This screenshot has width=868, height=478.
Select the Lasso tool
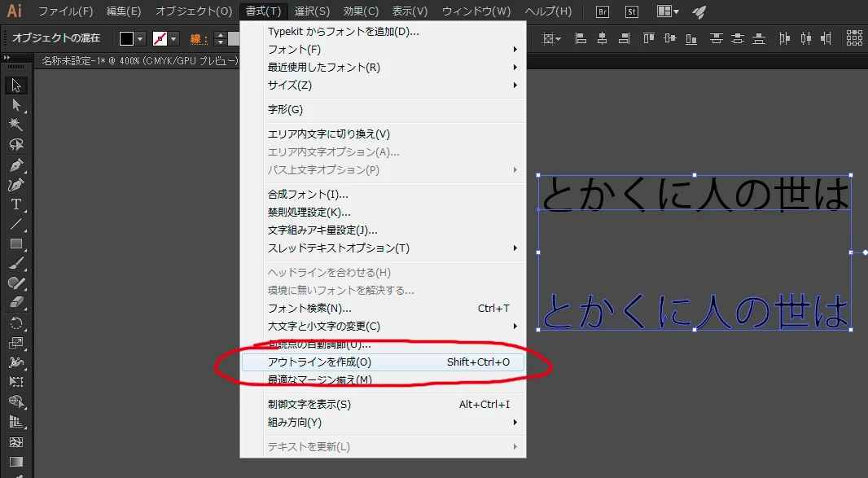point(16,144)
